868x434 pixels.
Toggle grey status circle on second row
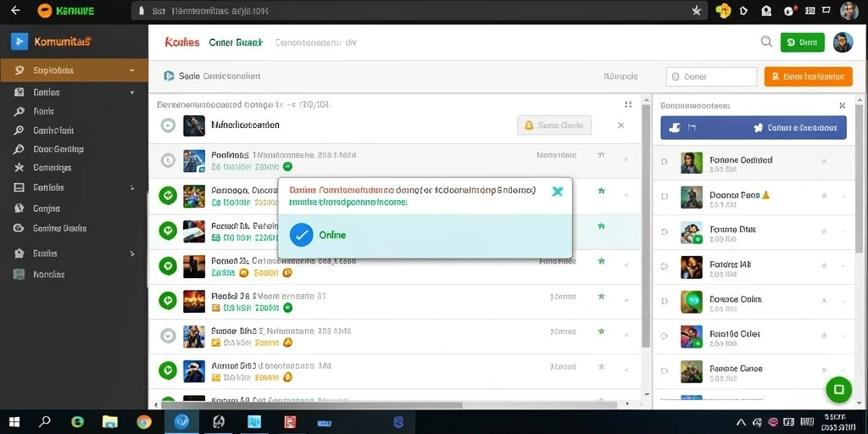click(168, 160)
